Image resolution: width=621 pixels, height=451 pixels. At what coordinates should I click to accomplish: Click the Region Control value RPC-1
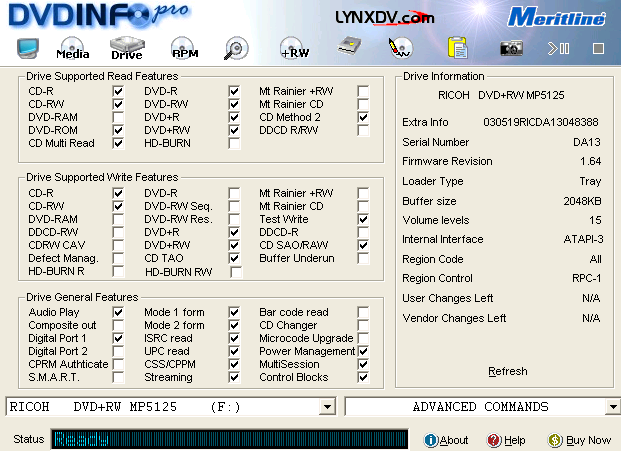587,278
